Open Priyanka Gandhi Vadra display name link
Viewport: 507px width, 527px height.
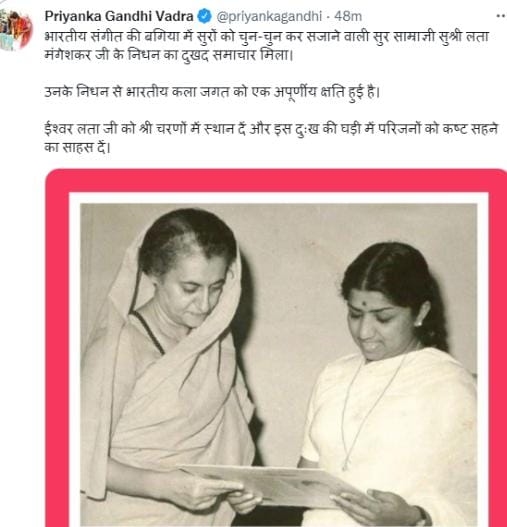point(119,16)
